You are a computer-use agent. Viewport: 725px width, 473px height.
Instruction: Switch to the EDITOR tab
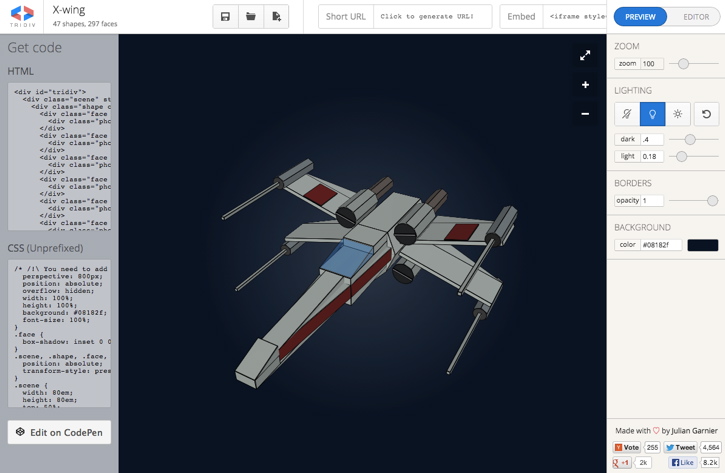pyautogui.click(x=696, y=17)
